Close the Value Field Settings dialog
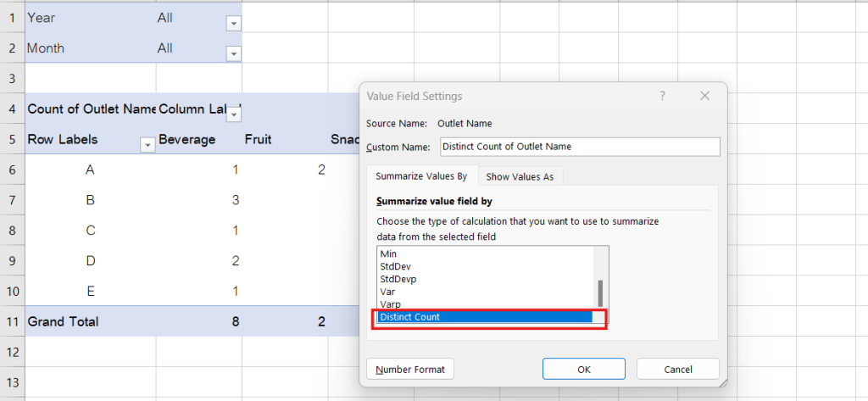The image size is (868, 401). [704, 96]
